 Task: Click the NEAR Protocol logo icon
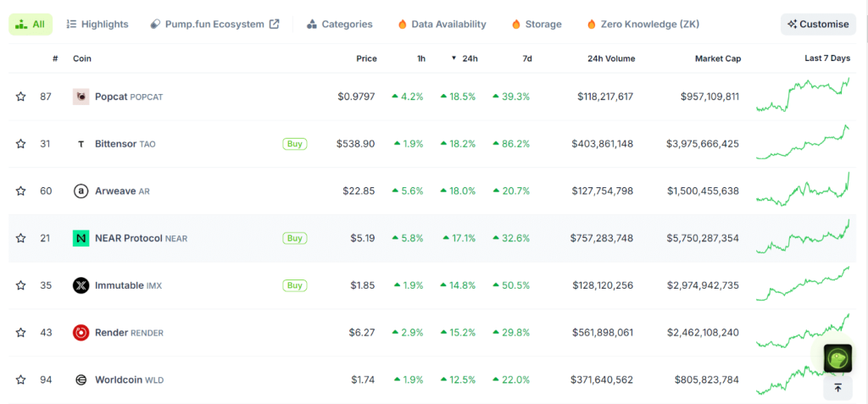click(x=81, y=239)
